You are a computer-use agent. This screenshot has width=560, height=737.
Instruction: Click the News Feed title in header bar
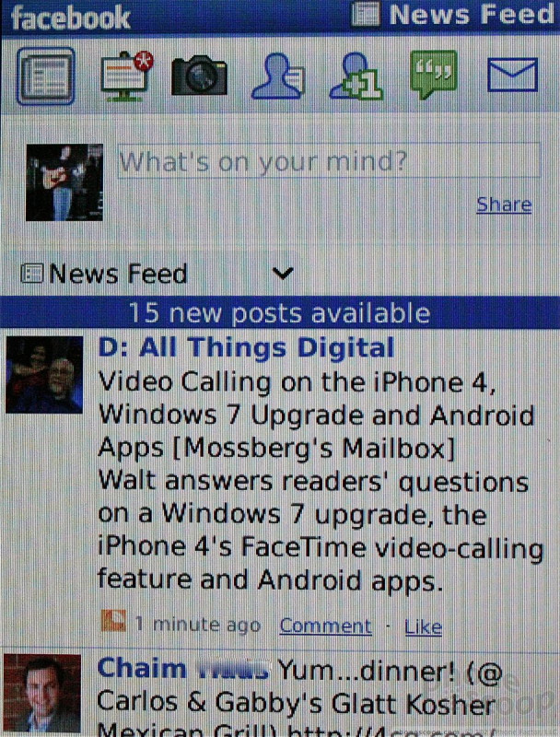472,14
